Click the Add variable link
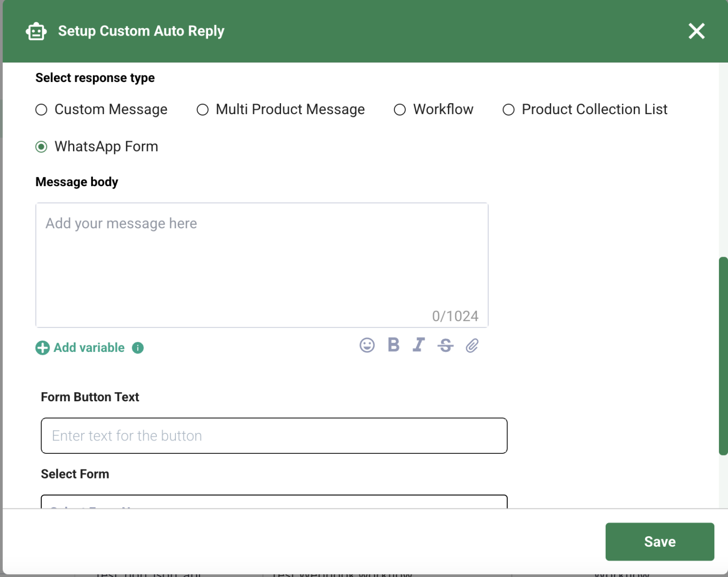 pyautogui.click(x=89, y=347)
